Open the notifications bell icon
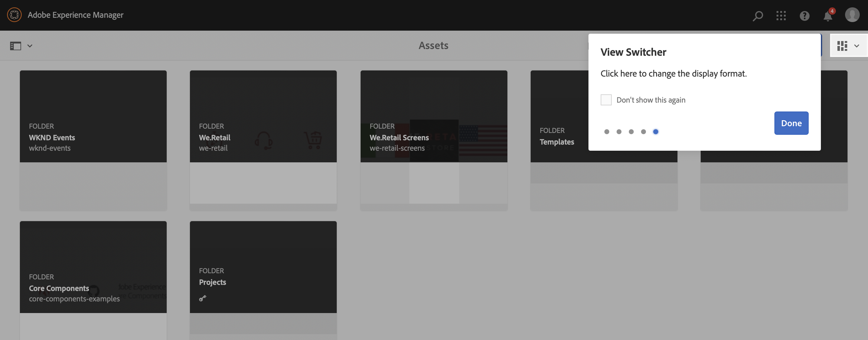Viewport: 868px width, 340px height. click(828, 16)
